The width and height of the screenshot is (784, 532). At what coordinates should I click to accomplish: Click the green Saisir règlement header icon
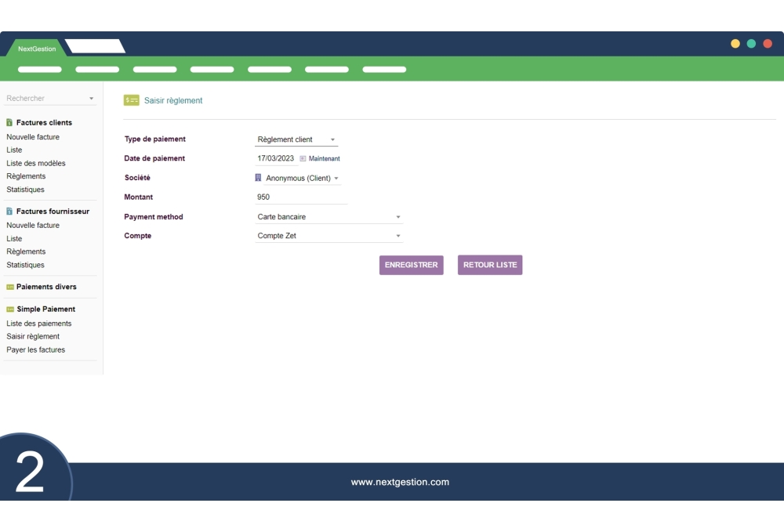(131, 100)
